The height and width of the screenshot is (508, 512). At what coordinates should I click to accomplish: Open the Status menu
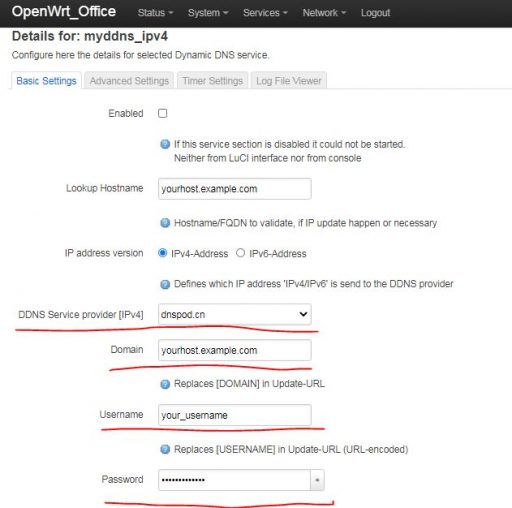coord(155,13)
